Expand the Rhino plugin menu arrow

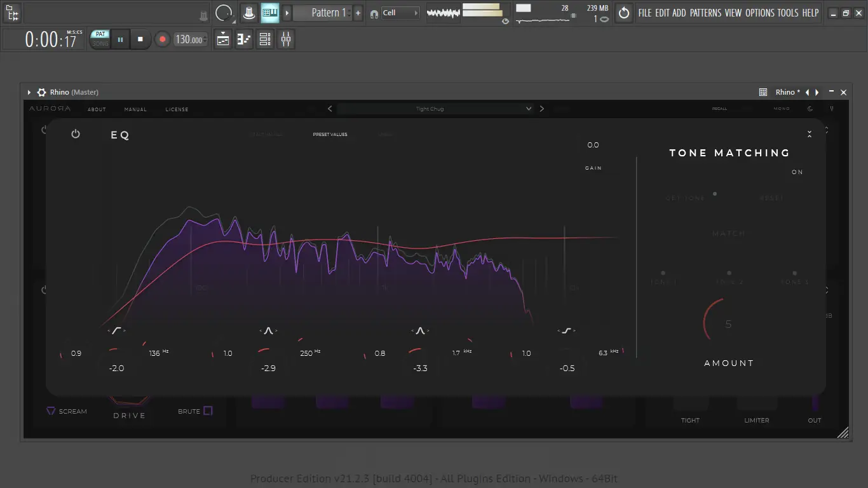pyautogui.click(x=29, y=92)
